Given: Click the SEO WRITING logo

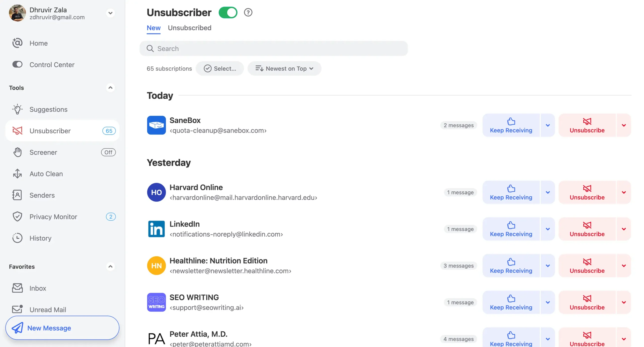Looking at the screenshot, I should coord(156,302).
